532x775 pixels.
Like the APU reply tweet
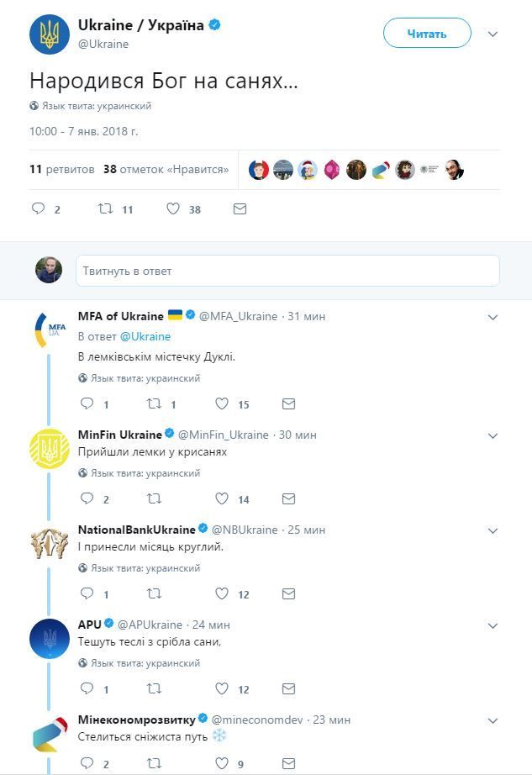click(x=222, y=689)
